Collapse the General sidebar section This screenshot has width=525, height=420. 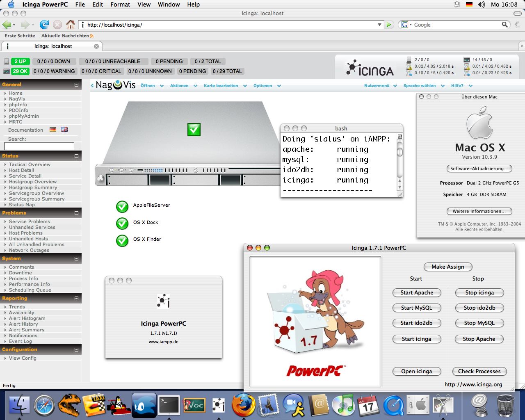click(x=76, y=84)
